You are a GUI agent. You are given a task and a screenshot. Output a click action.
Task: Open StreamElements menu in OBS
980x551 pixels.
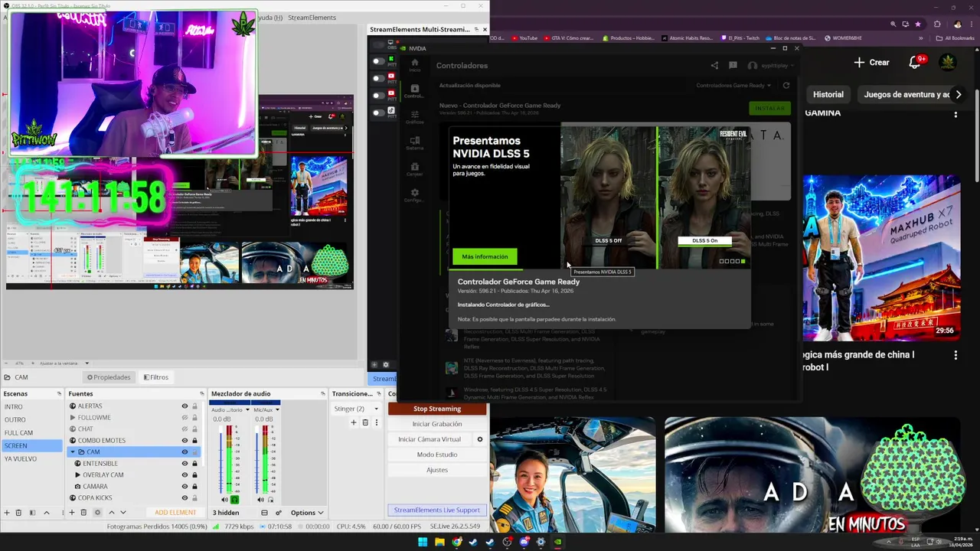pyautogui.click(x=312, y=18)
